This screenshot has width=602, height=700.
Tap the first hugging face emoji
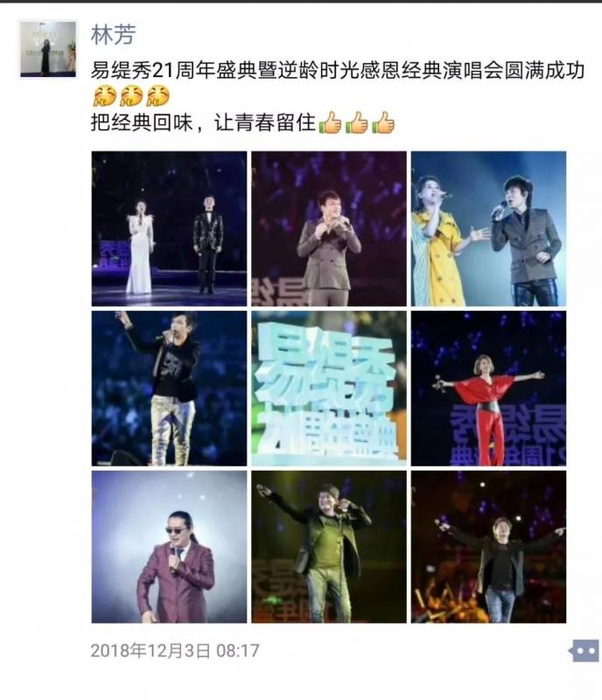click(x=105, y=97)
